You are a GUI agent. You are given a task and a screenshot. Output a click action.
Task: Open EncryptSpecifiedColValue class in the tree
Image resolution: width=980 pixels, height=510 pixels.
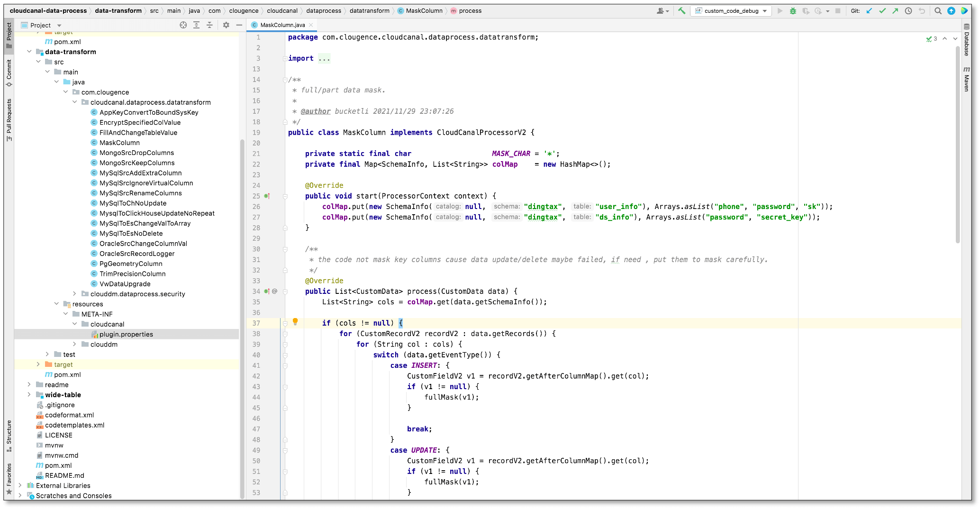(140, 122)
